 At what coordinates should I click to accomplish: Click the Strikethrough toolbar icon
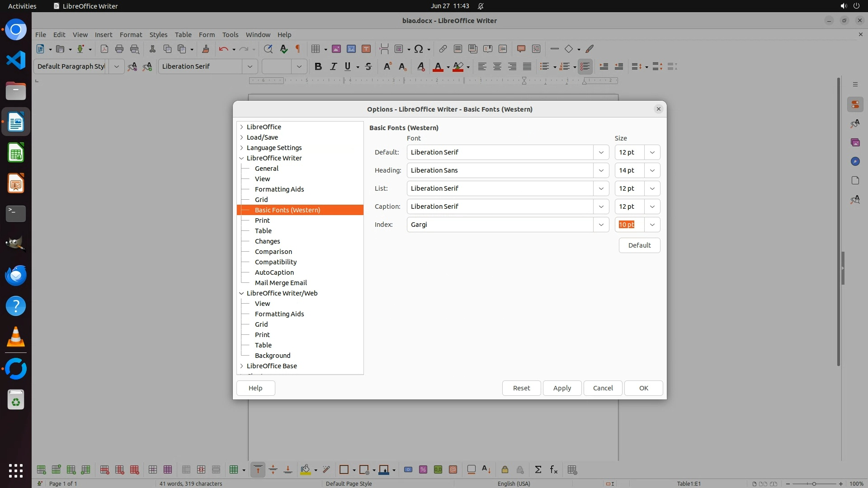pos(368,66)
